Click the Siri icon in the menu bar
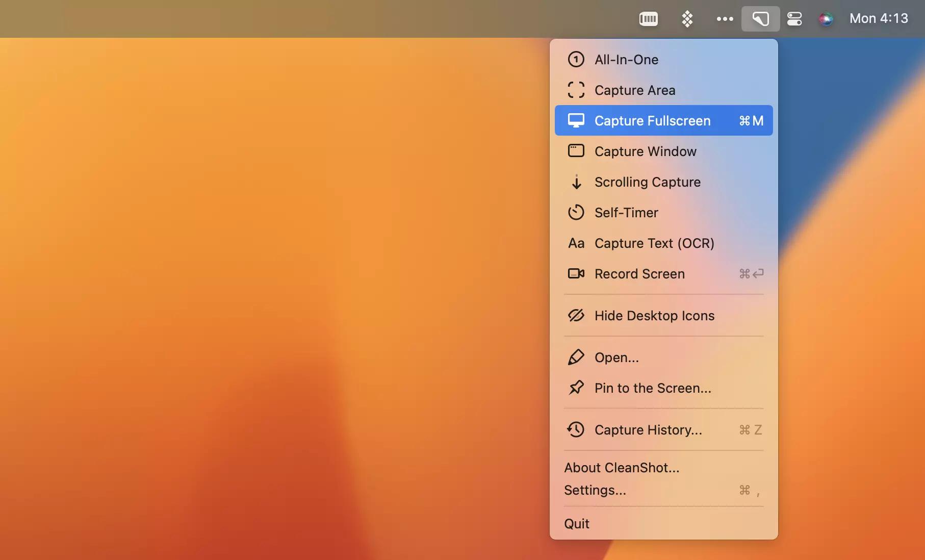 826,19
